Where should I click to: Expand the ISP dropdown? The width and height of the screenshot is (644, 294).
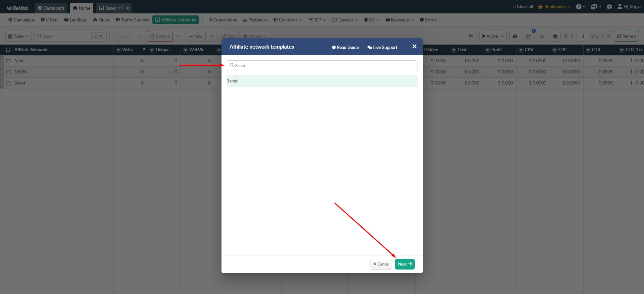click(x=317, y=20)
